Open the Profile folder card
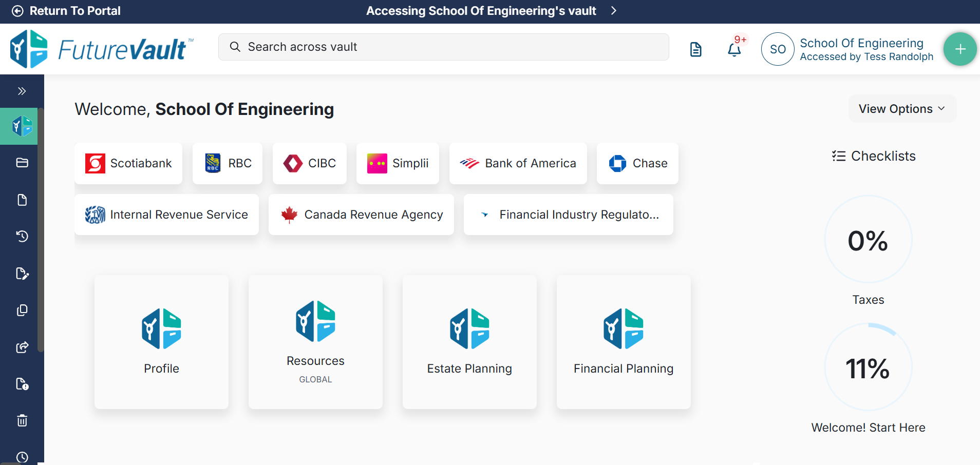Image resolution: width=980 pixels, height=465 pixels. tap(161, 342)
